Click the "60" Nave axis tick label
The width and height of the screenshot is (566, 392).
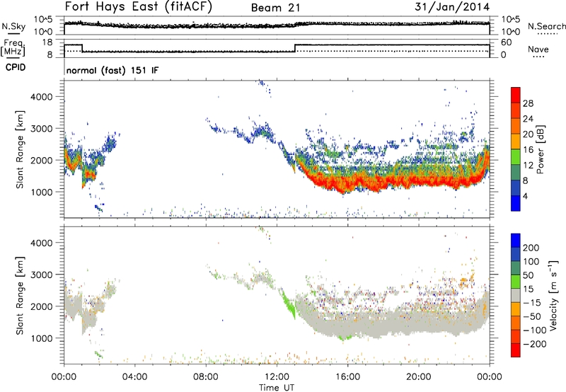coord(506,42)
